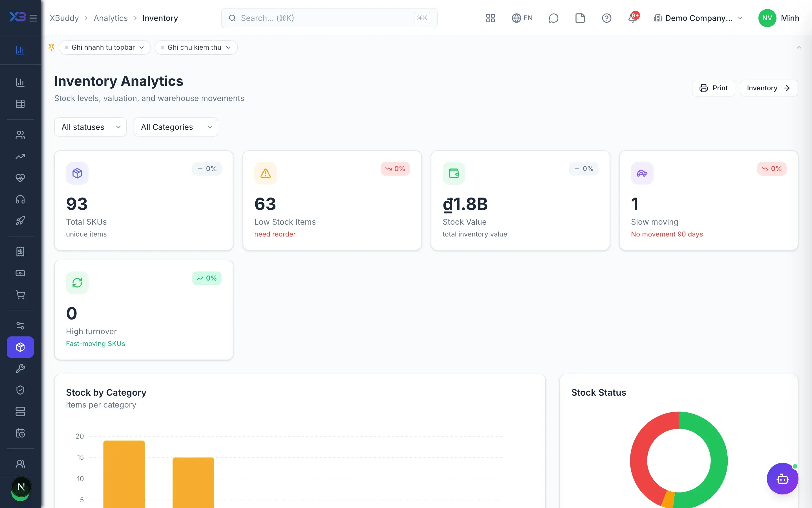Open the notifications bell with 9+ badge
This screenshot has width=812, height=508.
(633, 18)
